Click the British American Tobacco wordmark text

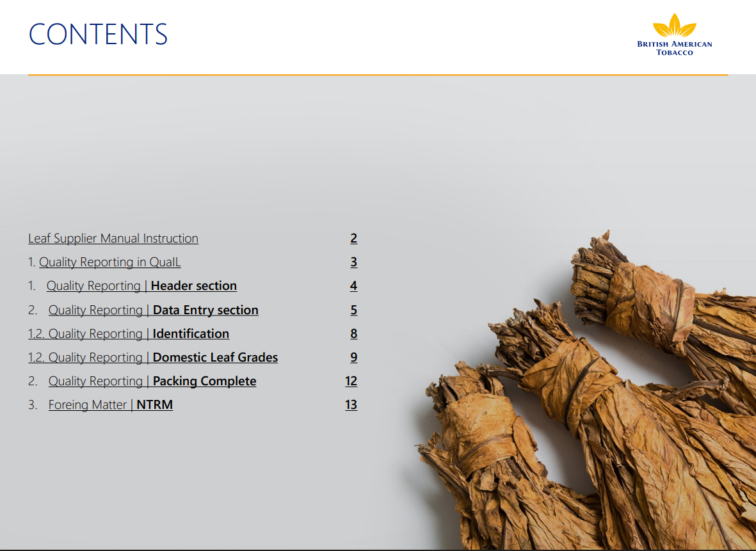[674, 48]
